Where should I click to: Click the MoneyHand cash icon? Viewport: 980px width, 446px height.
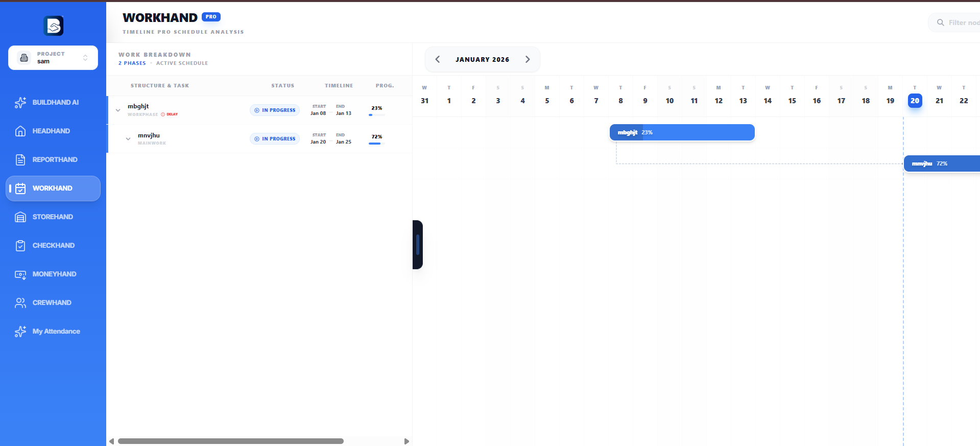[x=20, y=274]
